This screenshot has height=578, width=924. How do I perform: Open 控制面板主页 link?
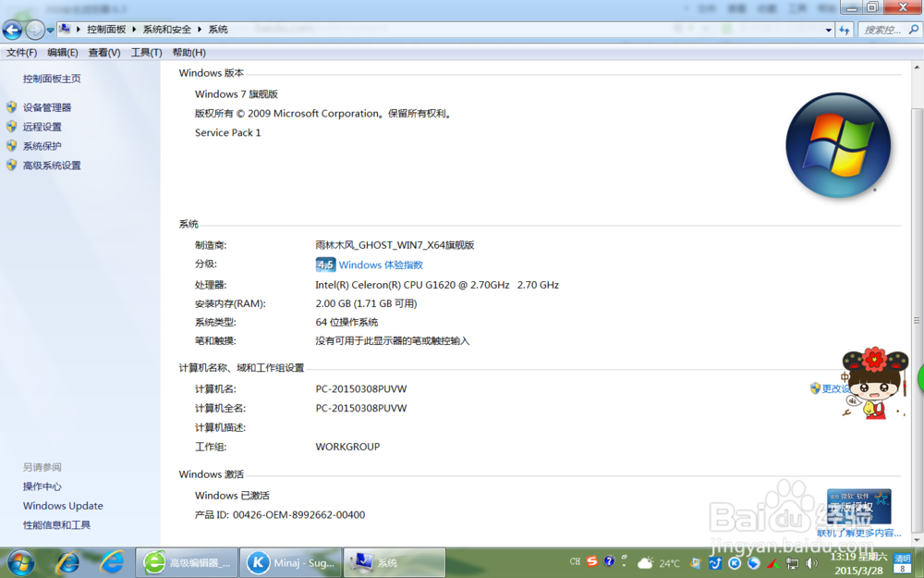pos(52,79)
